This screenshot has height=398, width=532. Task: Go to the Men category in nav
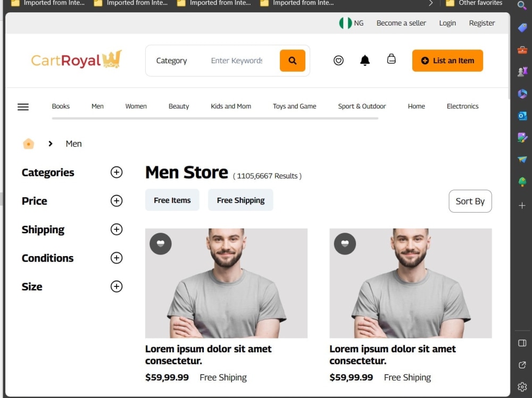(97, 106)
